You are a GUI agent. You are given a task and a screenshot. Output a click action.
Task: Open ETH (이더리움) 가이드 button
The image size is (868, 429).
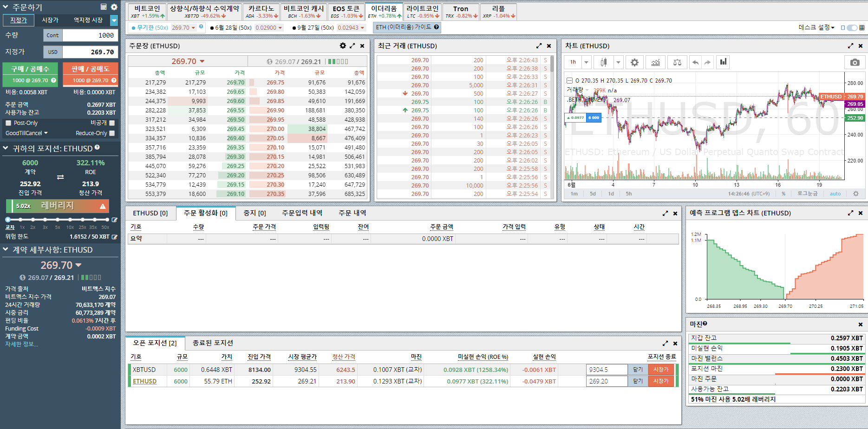[407, 27]
